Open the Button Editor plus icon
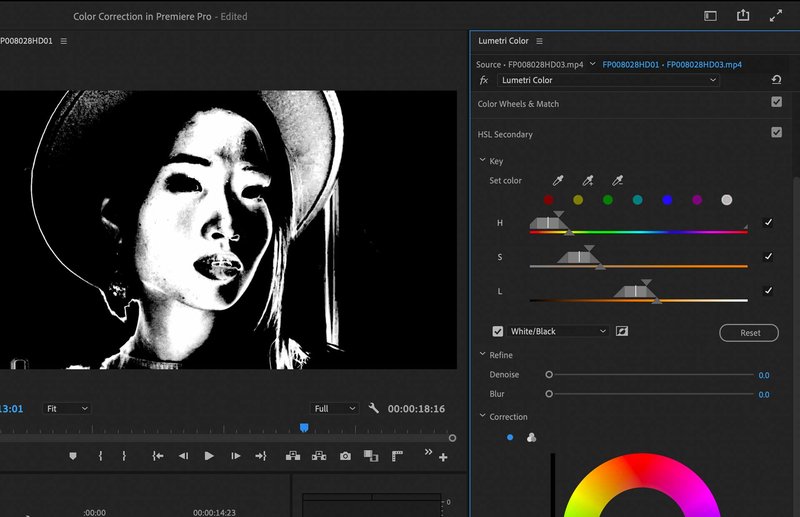The height and width of the screenshot is (517, 800). (443, 457)
